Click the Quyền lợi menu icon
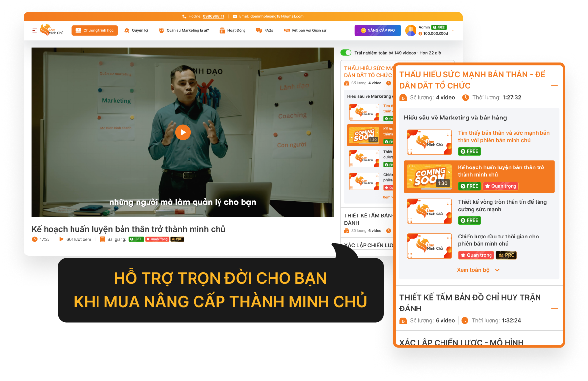Viewport: 588px width, 381px height. pyautogui.click(x=127, y=30)
